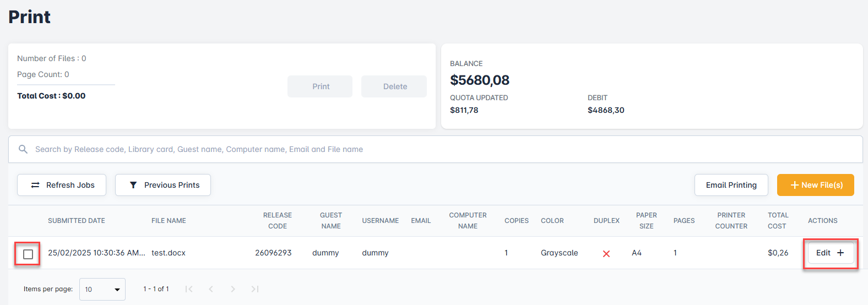868x305 pixels.
Task: Click the red X duplex icon
Action: 606,254
